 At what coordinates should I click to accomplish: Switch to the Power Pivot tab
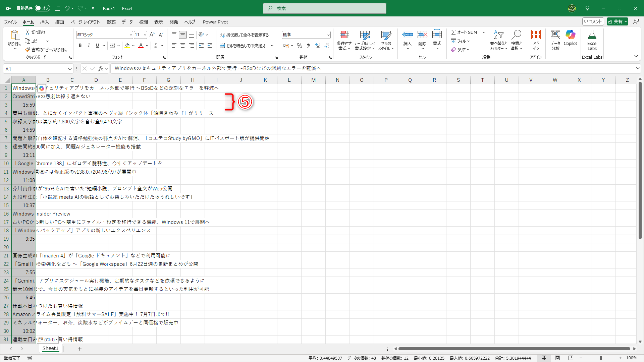pos(215,22)
